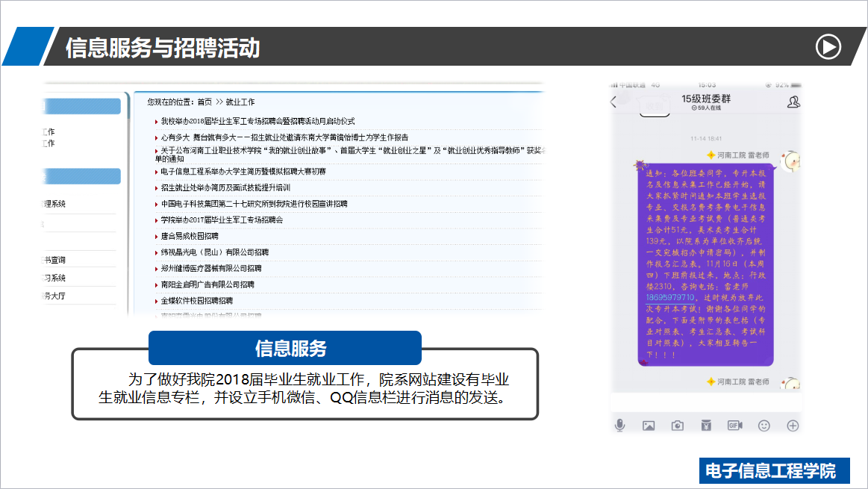
Task: Open the red packet icon in chat toolbar
Action: click(x=706, y=426)
